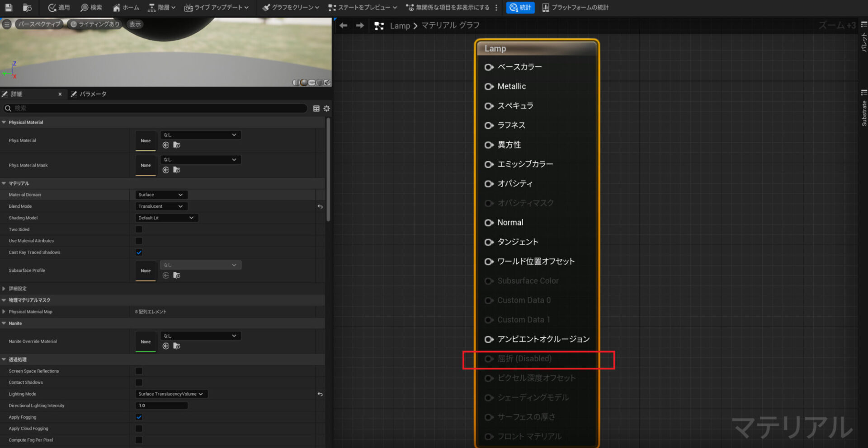Screen dimensions: 868x448
Task: Enable the Two Sided checkbox
Action: point(139,229)
